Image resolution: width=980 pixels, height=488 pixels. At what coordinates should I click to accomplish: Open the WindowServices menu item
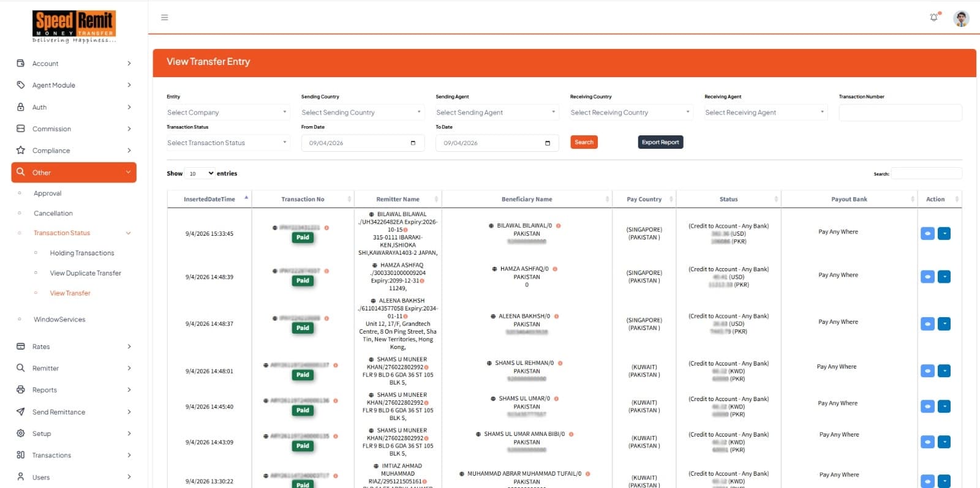59,319
